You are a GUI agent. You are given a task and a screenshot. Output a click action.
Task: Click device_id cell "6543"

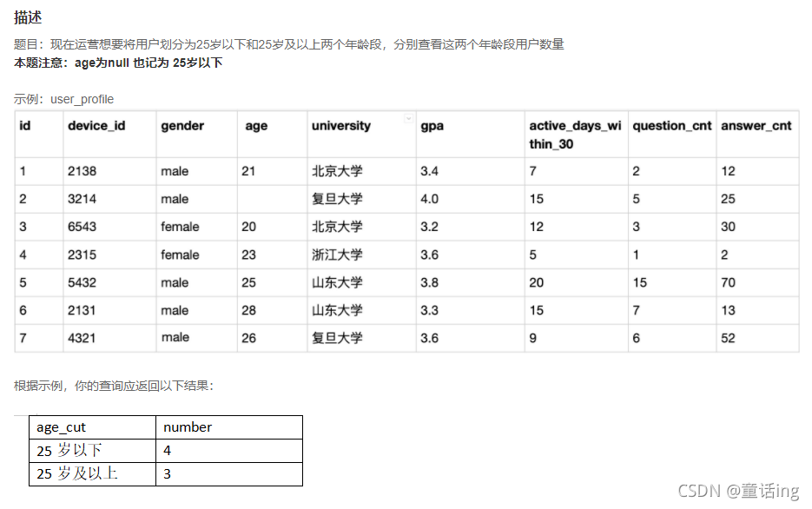tap(82, 227)
